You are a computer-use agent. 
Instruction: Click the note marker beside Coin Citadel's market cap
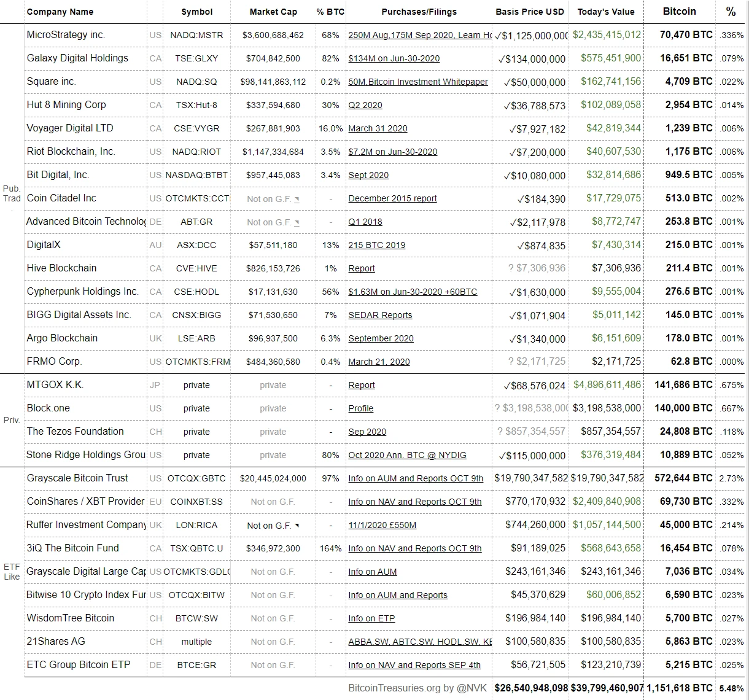[297, 199]
